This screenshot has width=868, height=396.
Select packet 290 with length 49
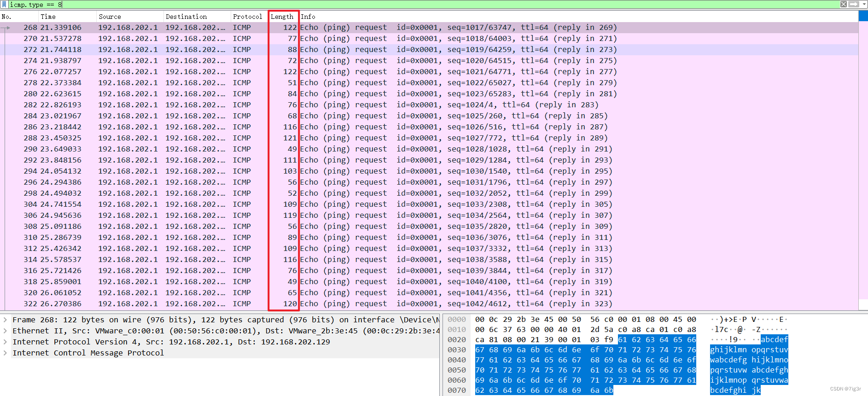[x=429, y=149]
